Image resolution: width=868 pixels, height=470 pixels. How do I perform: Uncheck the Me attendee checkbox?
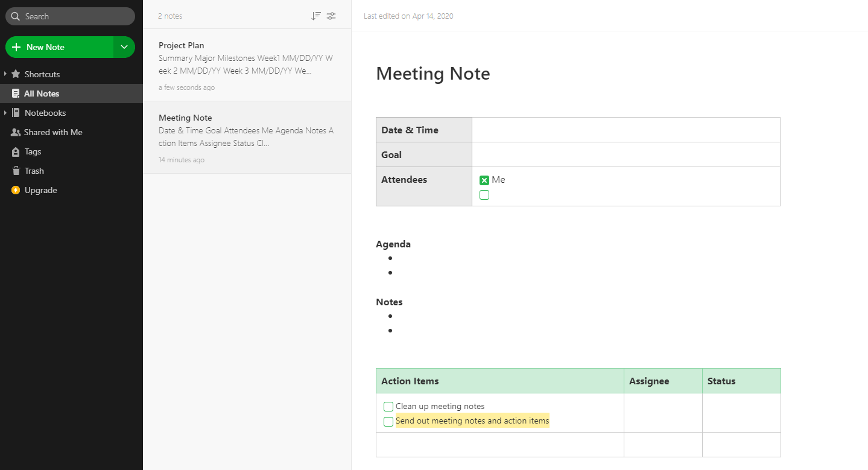tap(484, 179)
